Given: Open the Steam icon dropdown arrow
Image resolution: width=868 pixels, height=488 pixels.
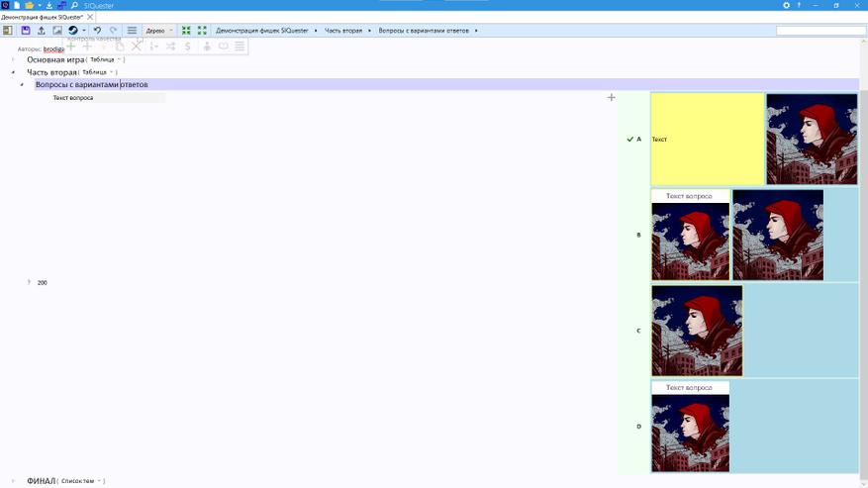Looking at the screenshot, I should coord(84,31).
